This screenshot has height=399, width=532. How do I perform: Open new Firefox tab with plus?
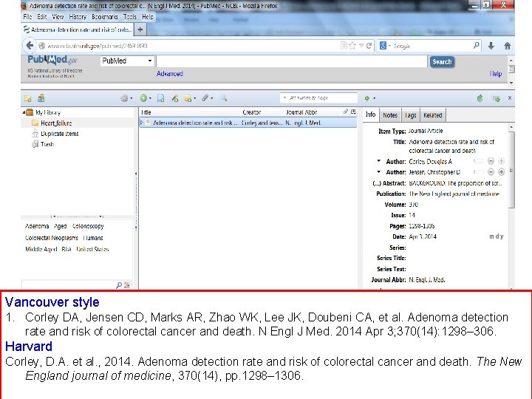[x=140, y=30]
